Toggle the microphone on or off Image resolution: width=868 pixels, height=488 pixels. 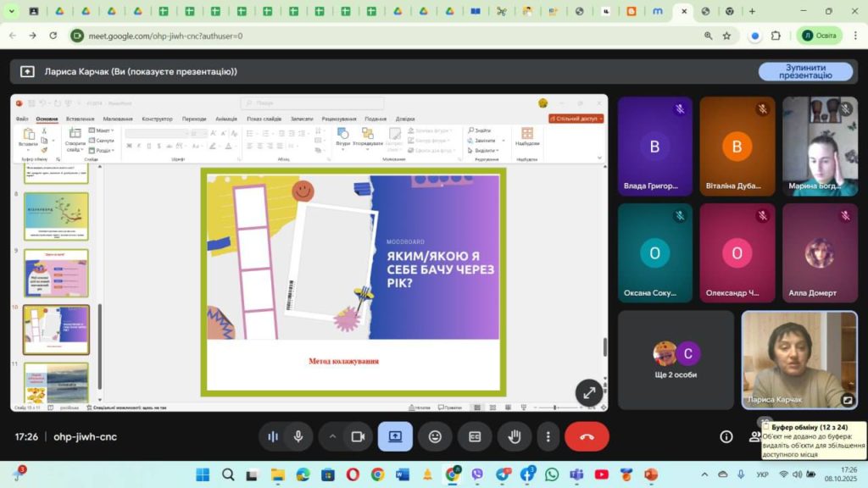[x=298, y=436]
